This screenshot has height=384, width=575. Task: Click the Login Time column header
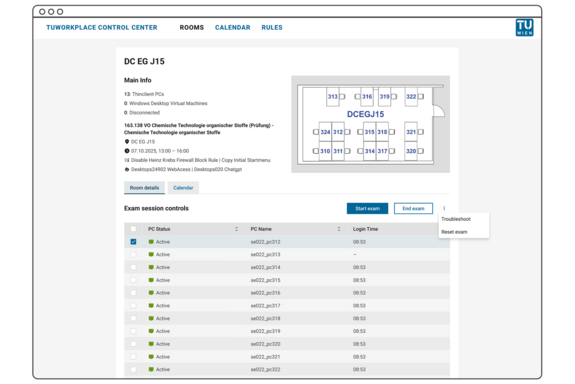(x=365, y=229)
